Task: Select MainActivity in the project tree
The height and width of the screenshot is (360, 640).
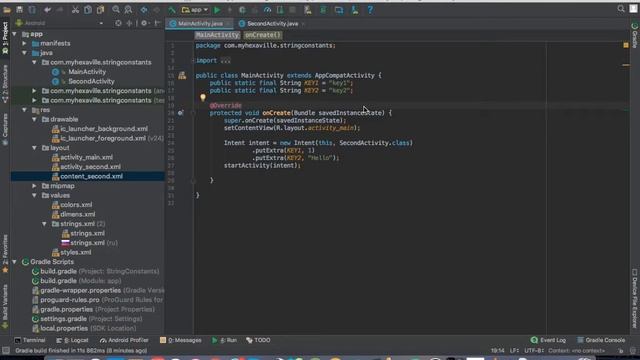Action: click(87, 72)
